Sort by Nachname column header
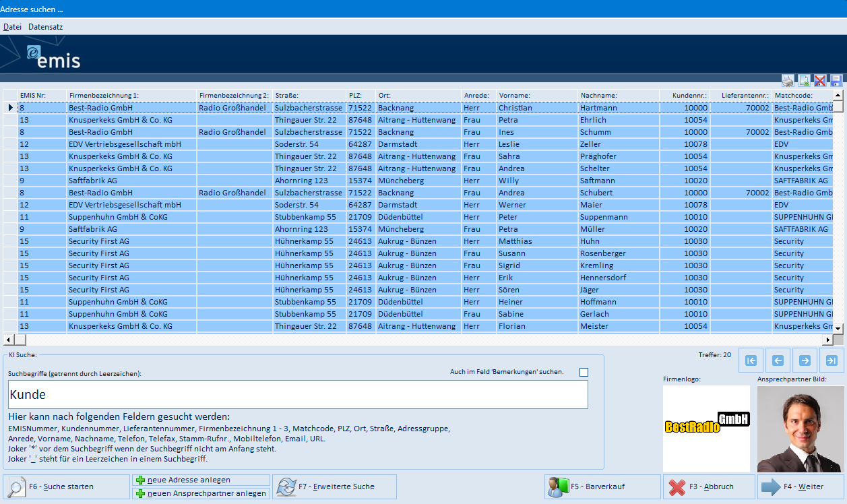 tap(618, 96)
